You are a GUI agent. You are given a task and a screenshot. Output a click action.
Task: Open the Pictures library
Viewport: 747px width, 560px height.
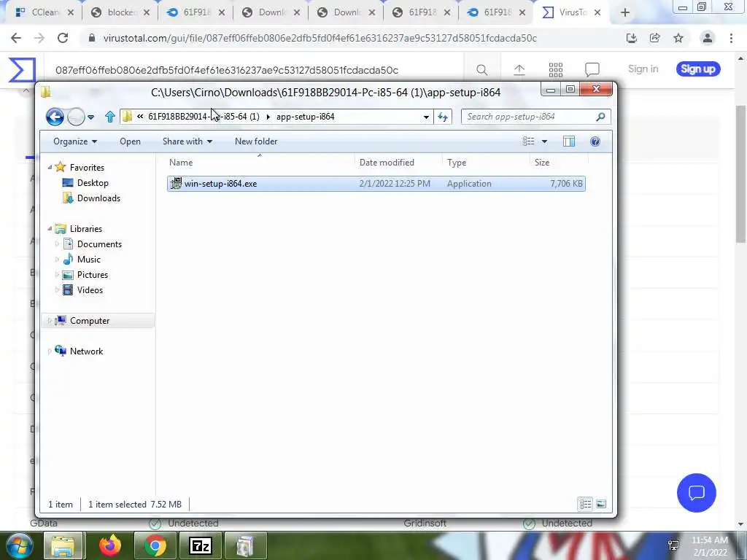coord(93,275)
